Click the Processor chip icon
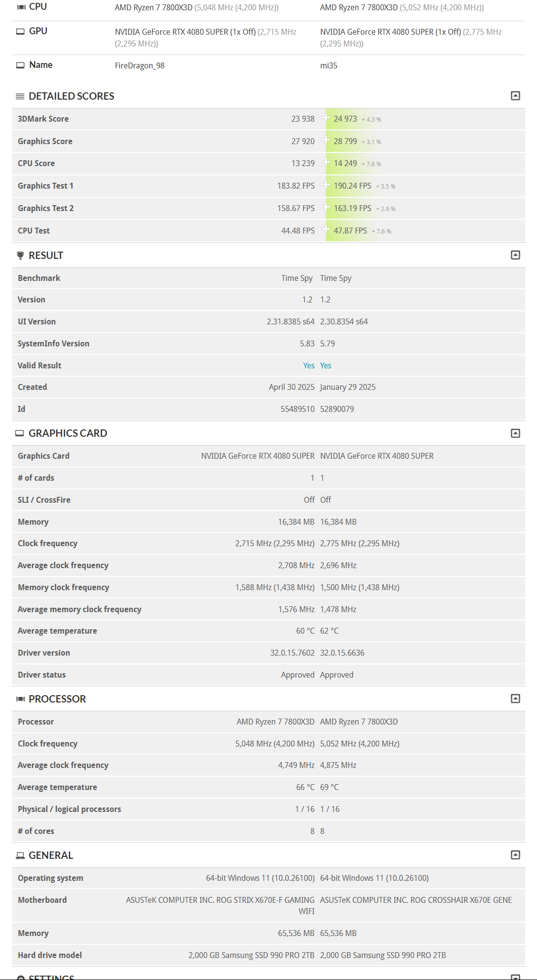 [x=21, y=699]
